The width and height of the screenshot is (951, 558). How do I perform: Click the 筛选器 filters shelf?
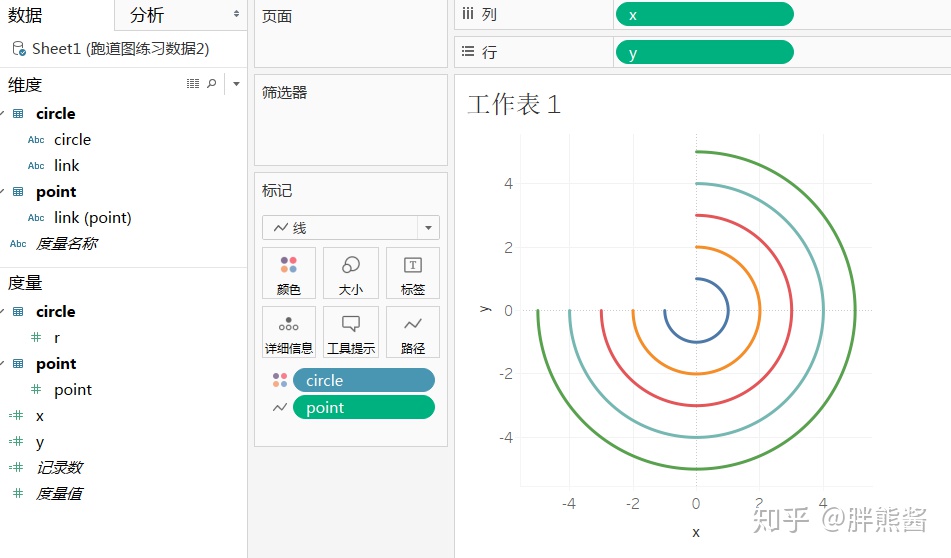pos(351,119)
